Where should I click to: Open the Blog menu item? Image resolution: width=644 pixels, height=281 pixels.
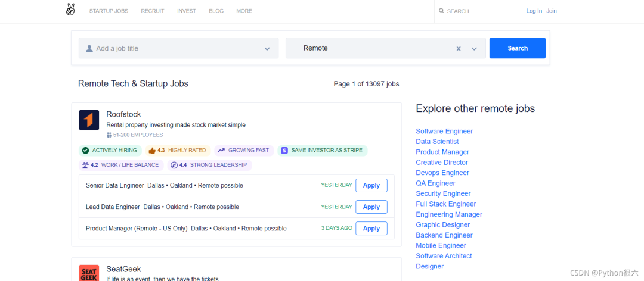pos(216,11)
